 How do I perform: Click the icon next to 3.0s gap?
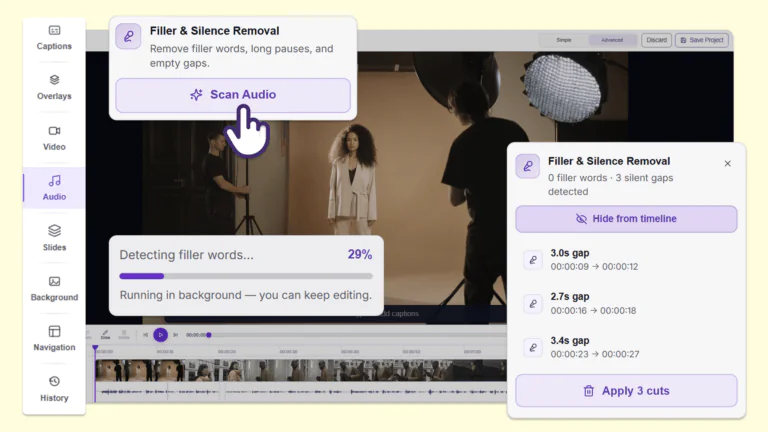(x=533, y=260)
